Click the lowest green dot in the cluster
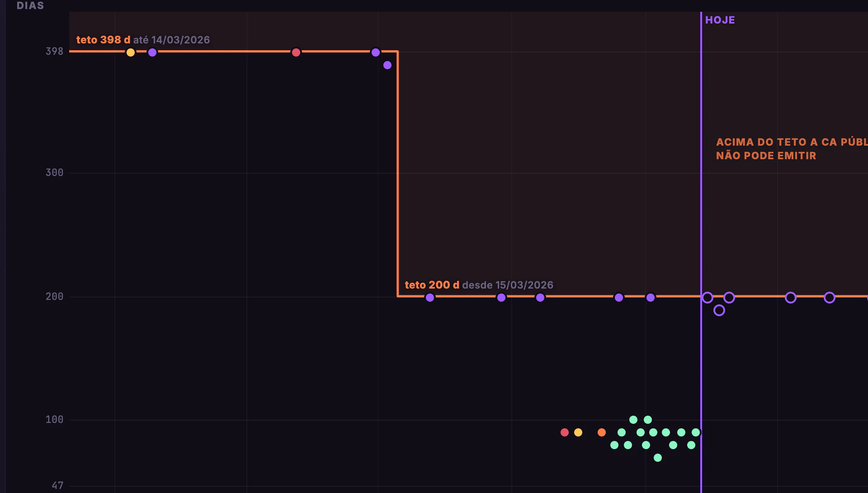Image resolution: width=868 pixels, height=493 pixels. pyautogui.click(x=658, y=458)
